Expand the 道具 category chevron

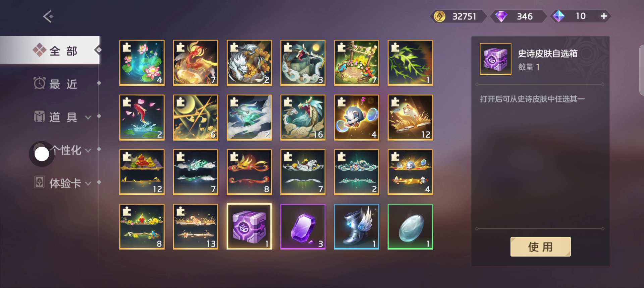coord(88,118)
